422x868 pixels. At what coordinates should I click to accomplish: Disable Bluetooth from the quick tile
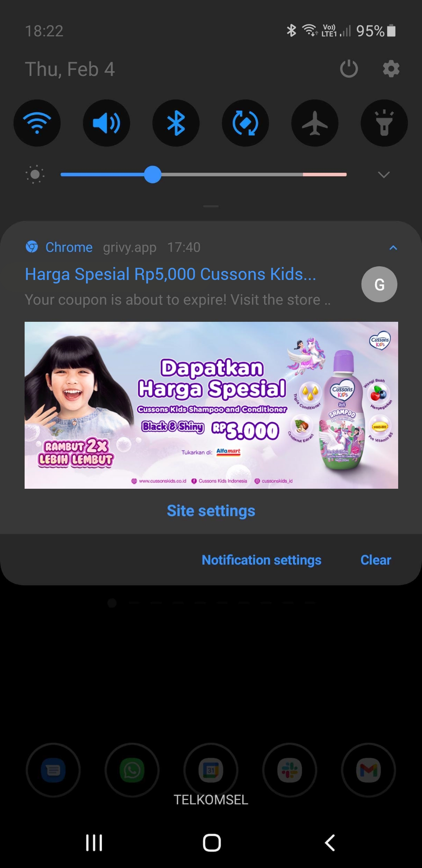[x=176, y=123]
